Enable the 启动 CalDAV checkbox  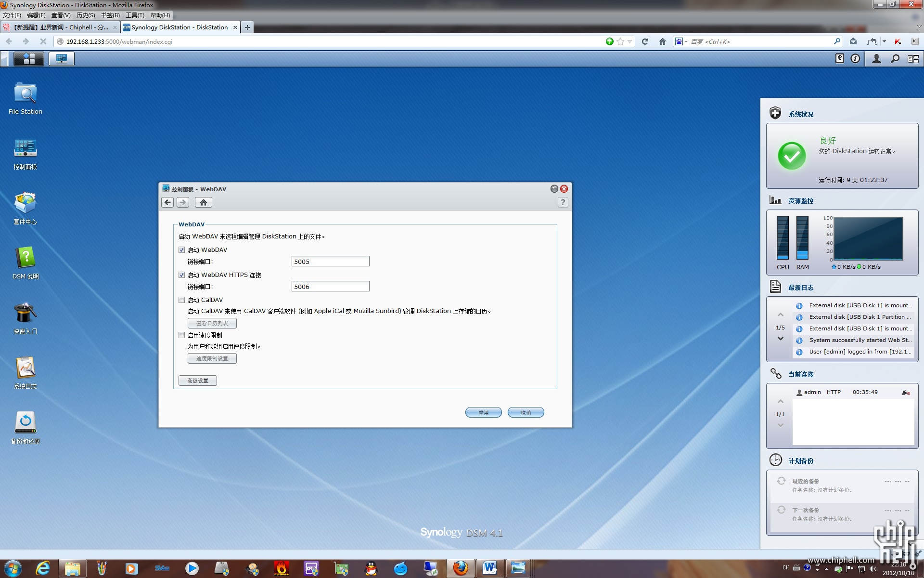[x=182, y=300]
